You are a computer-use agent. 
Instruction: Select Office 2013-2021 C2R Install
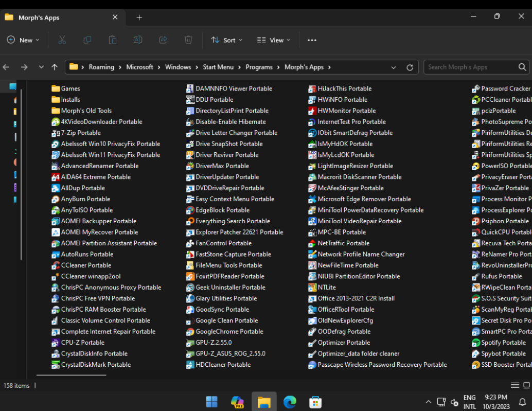351,298
